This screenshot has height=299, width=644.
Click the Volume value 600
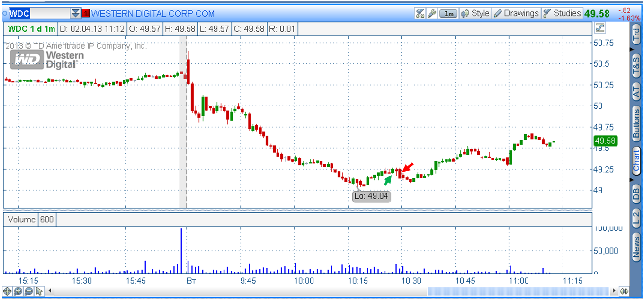click(47, 220)
